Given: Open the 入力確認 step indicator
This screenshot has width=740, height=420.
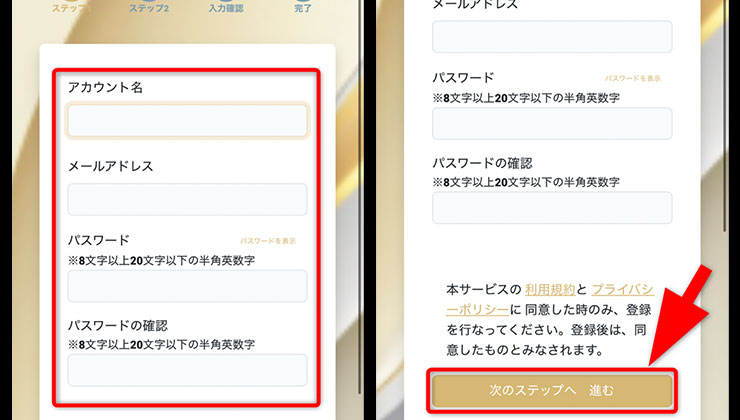Looking at the screenshot, I should [226, 6].
